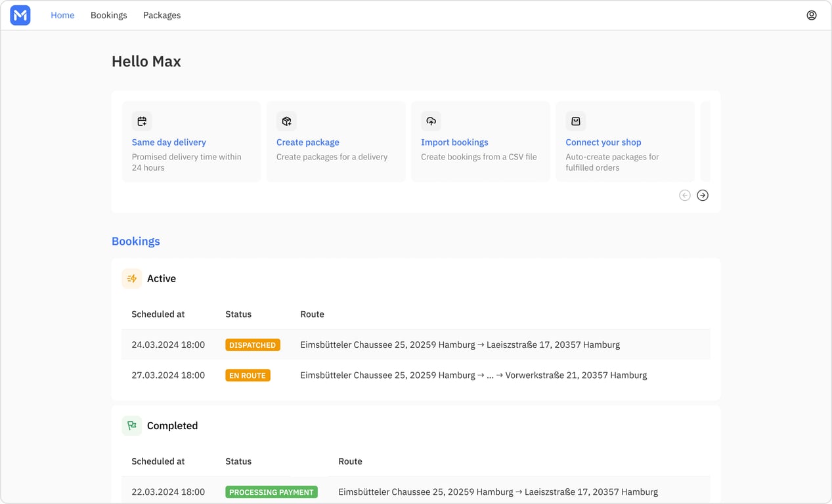Screen dimensions: 832x504
Task: Select the 24.03.2024 18:00 booking date
Action: (168, 345)
